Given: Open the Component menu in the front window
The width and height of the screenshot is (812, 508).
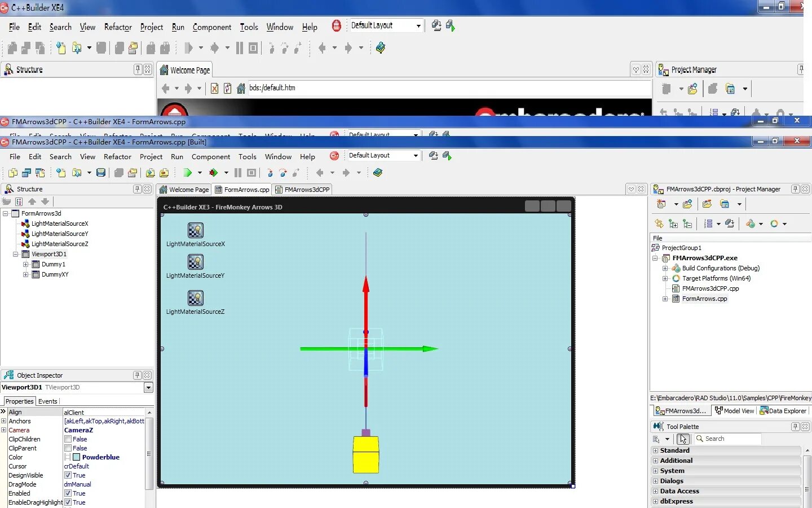Looking at the screenshot, I should 211,157.
